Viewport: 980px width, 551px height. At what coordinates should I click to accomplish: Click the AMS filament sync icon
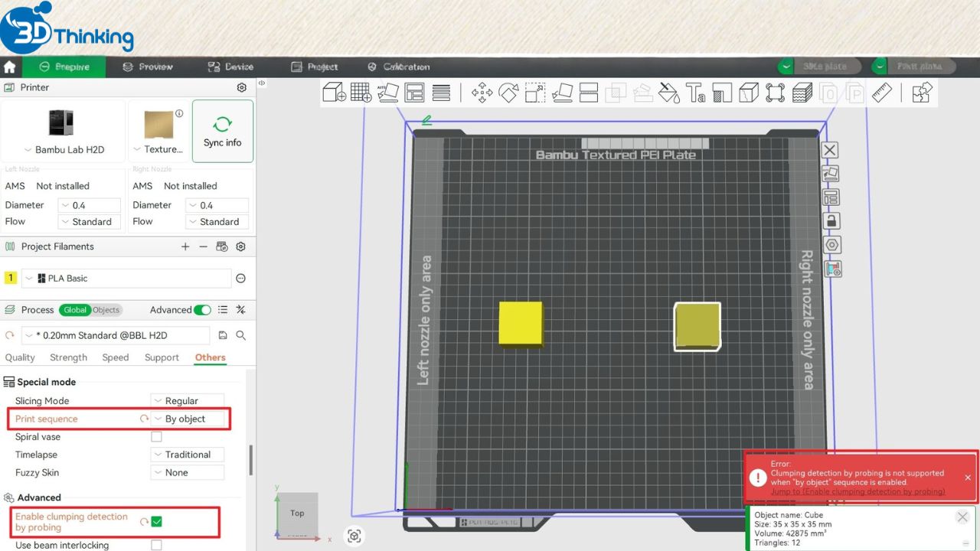(x=222, y=246)
